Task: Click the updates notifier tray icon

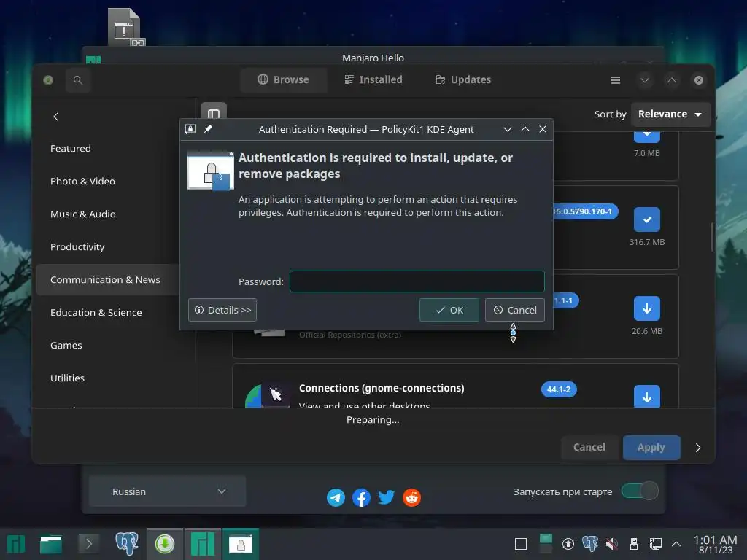Action: (x=568, y=544)
